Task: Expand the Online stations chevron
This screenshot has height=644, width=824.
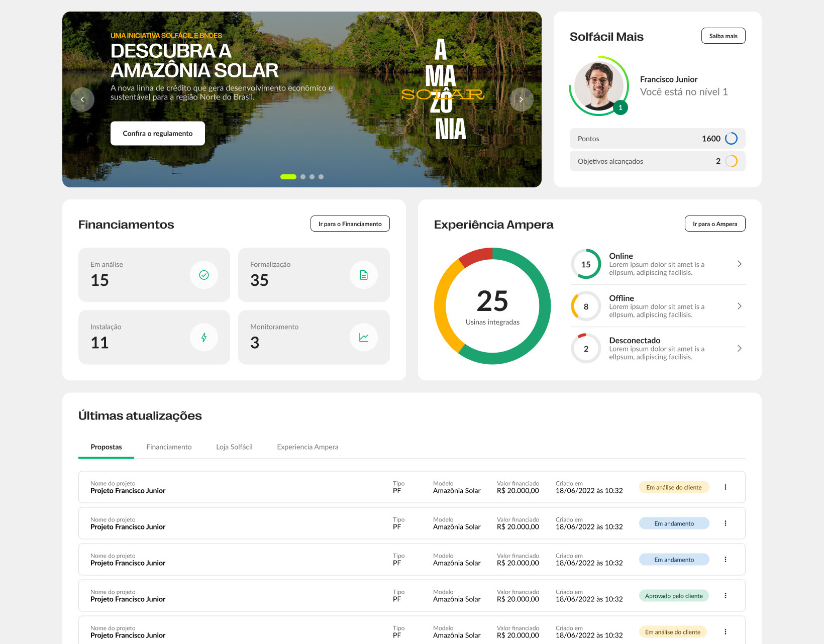Action: pos(739,264)
